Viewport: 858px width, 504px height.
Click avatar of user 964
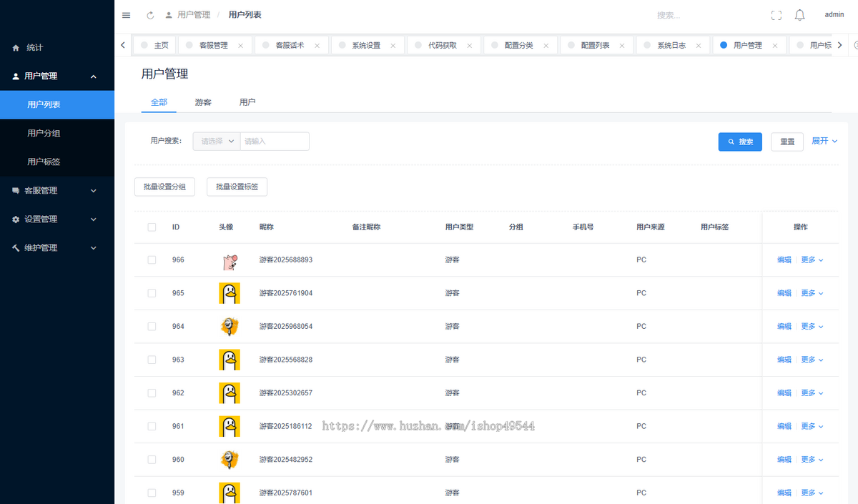coord(229,327)
